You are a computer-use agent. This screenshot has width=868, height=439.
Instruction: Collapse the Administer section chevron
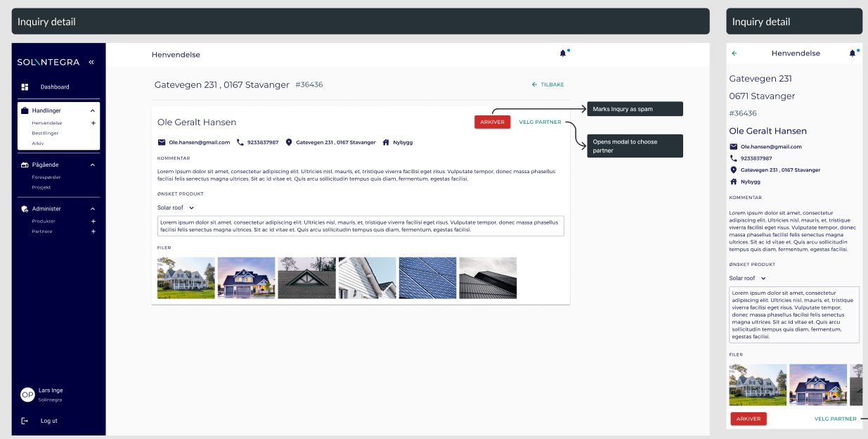(x=93, y=209)
